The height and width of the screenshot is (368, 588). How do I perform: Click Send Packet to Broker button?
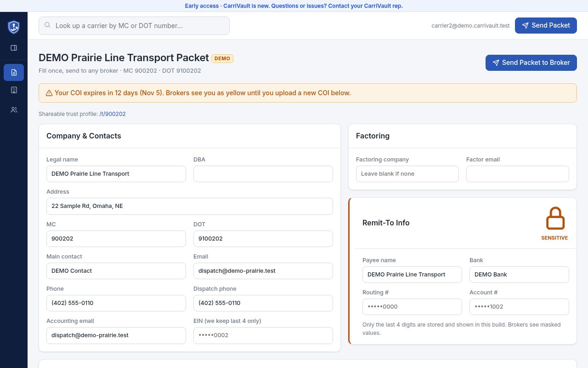531,63
